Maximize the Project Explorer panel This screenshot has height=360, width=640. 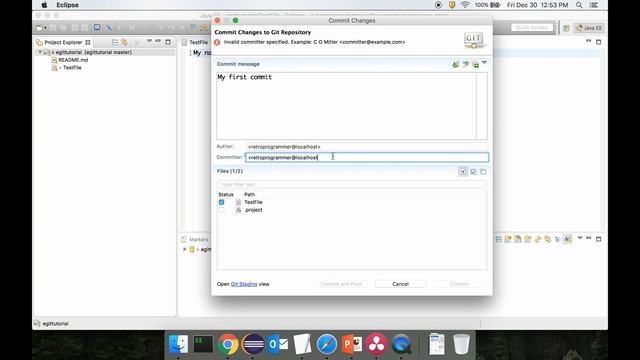[168, 42]
